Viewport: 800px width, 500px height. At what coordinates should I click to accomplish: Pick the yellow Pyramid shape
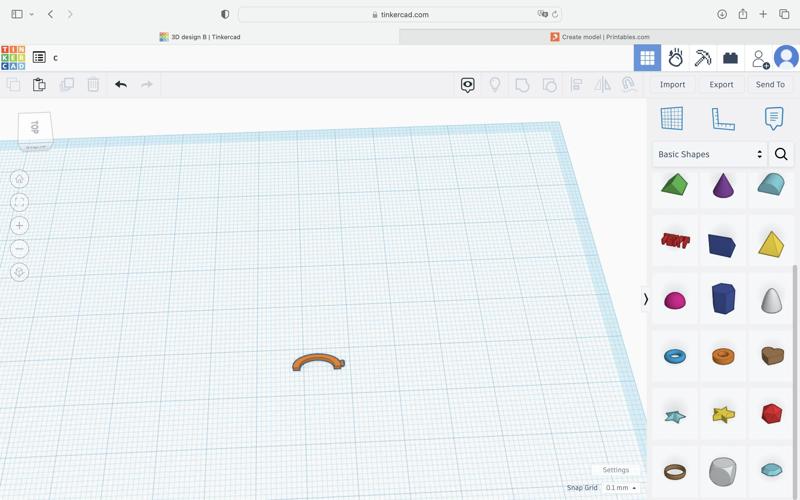(x=771, y=244)
